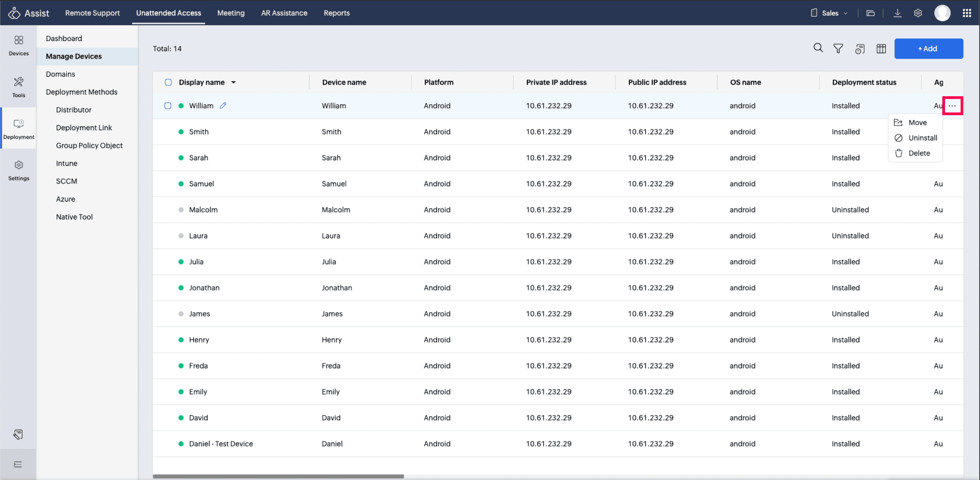
Task: Open the apps grid launcher icon
Action: point(967,13)
